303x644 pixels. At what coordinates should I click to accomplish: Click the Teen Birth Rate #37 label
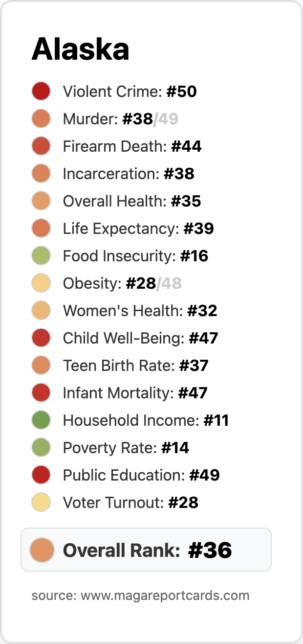(x=136, y=366)
